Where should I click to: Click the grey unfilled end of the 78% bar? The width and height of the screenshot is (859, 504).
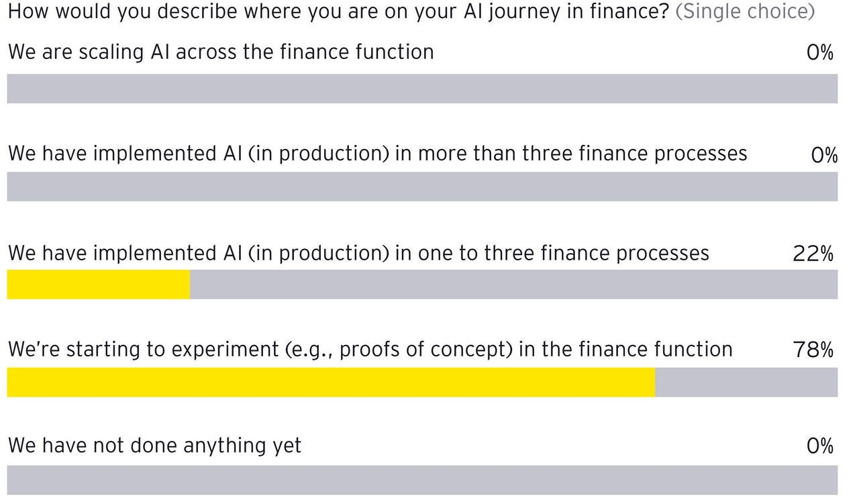pos(746,382)
